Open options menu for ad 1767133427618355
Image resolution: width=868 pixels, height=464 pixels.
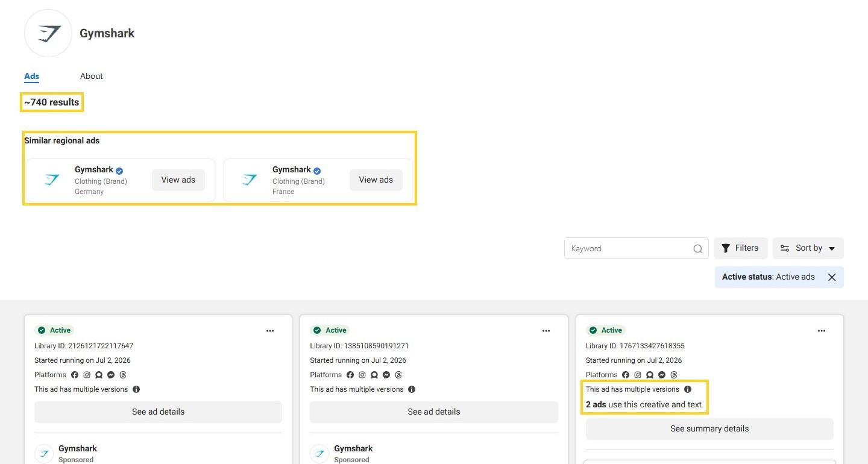pyautogui.click(x=822, y=331)
